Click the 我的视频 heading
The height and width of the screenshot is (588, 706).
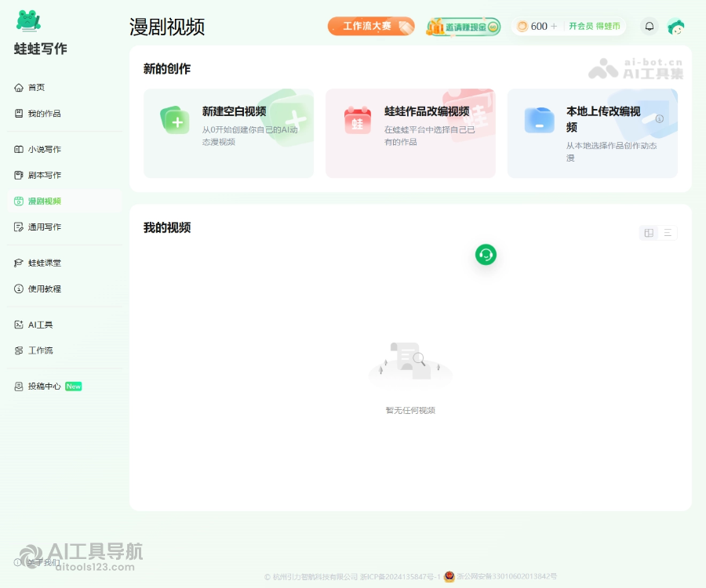click(167, 227)
